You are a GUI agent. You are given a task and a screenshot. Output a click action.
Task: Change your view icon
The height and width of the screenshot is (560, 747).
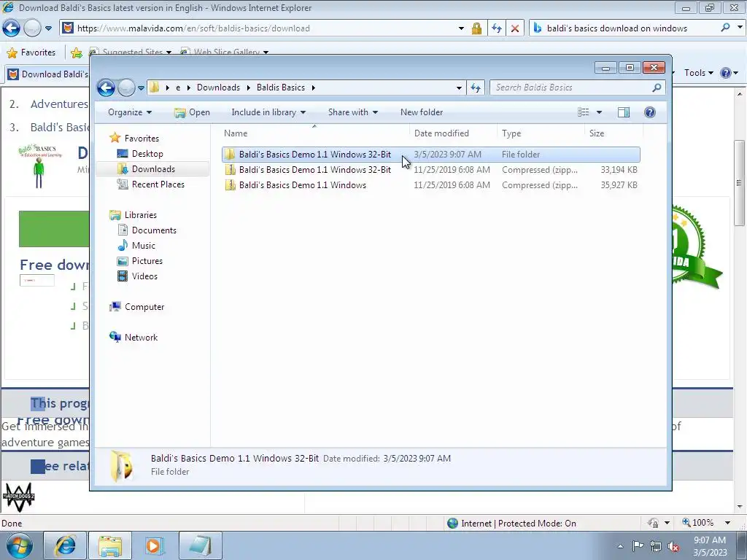[583, 112]
